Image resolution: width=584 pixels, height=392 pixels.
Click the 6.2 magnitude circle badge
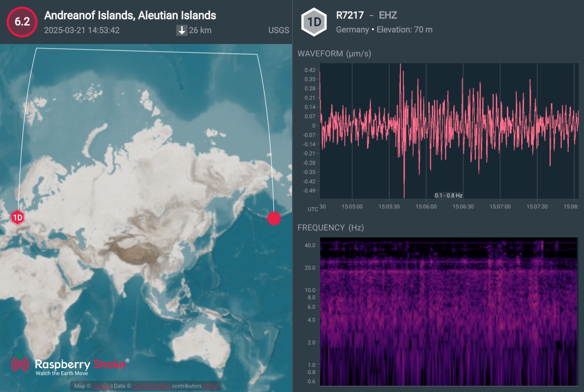pyautogui.click(x=22, y=22)
